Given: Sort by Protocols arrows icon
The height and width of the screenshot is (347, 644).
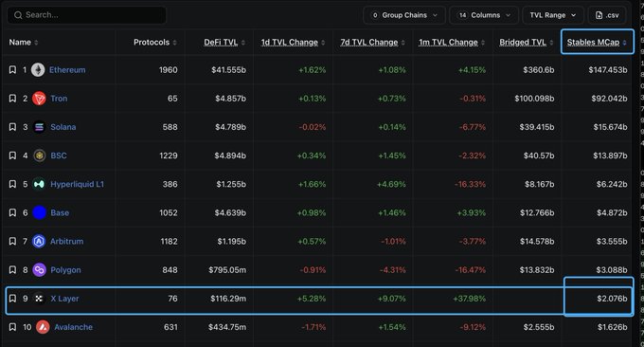Looking at the screenshot, I should [174, 43].
